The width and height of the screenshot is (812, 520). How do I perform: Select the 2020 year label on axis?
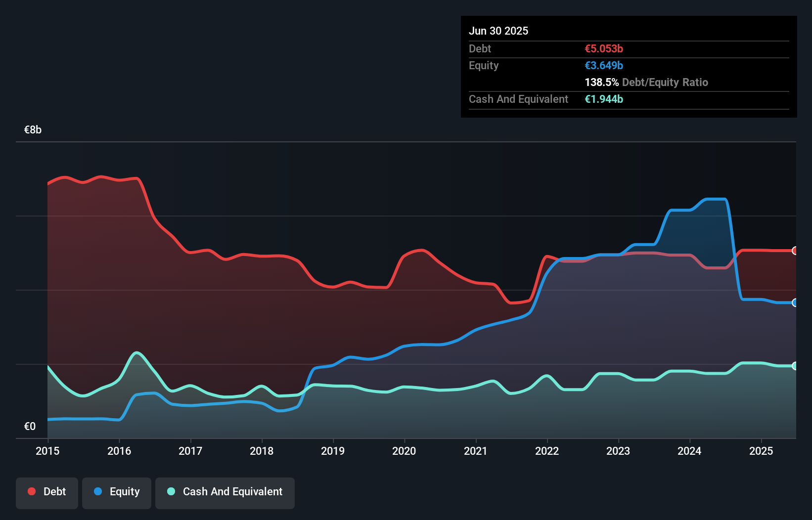click(404, 451)
